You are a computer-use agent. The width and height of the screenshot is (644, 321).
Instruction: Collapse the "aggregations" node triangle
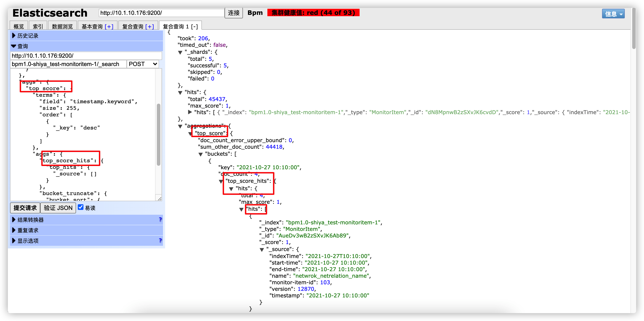[180, 126]
